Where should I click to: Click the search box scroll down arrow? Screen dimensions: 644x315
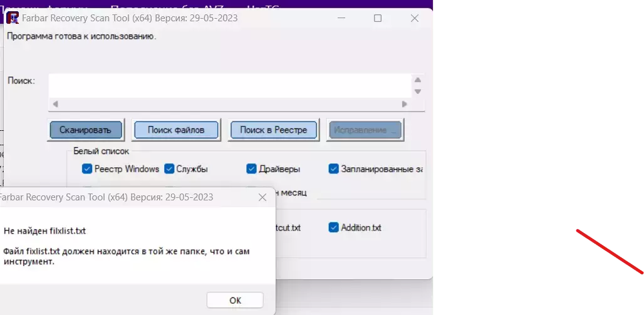pos(418,91)
